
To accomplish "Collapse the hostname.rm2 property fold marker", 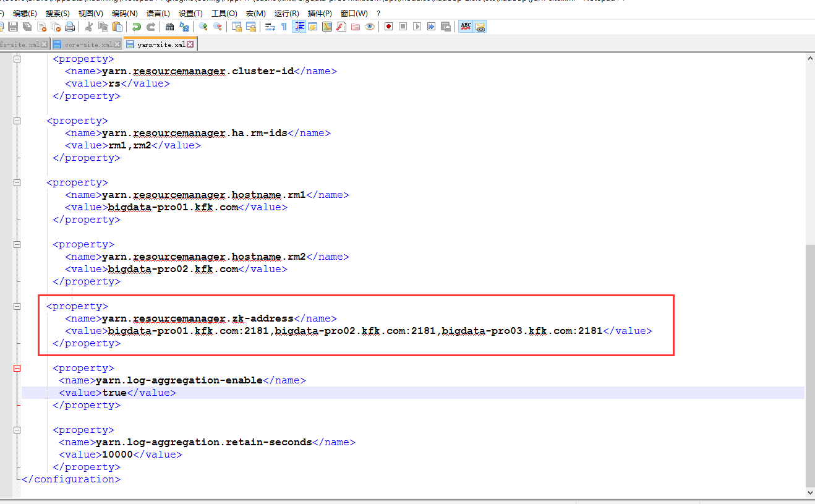I will pyautogui.click(x=17, y=244).
